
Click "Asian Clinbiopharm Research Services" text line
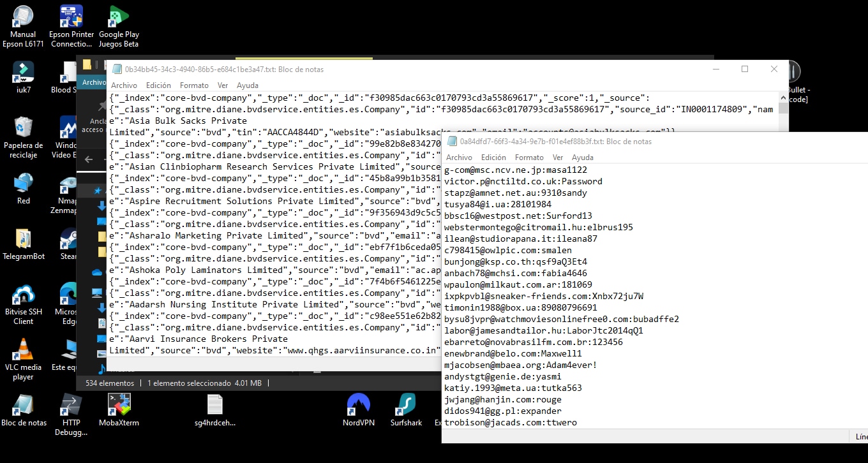tap(229, 166)
